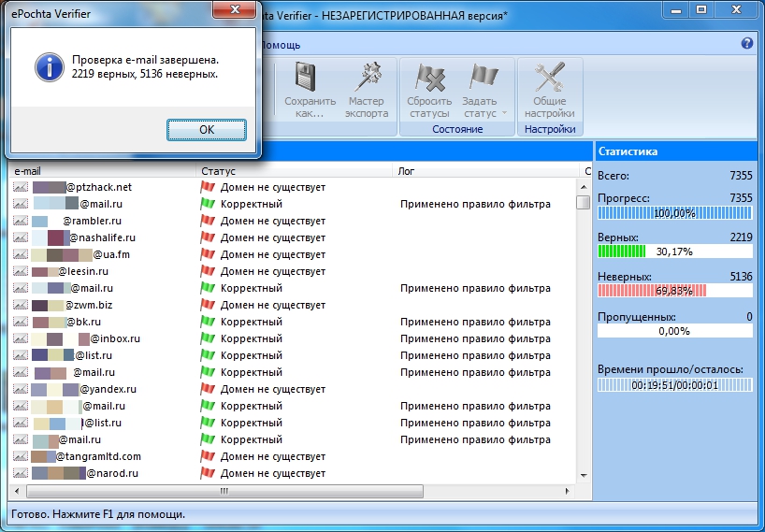765x532 pixels.
Task: Click the red flag in the tangramltd.com row
Action: click(208, 456)
